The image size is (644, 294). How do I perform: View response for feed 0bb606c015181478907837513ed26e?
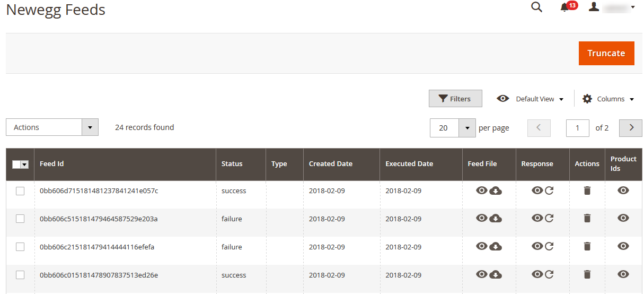pyautogui.click(x=537, y=274)
